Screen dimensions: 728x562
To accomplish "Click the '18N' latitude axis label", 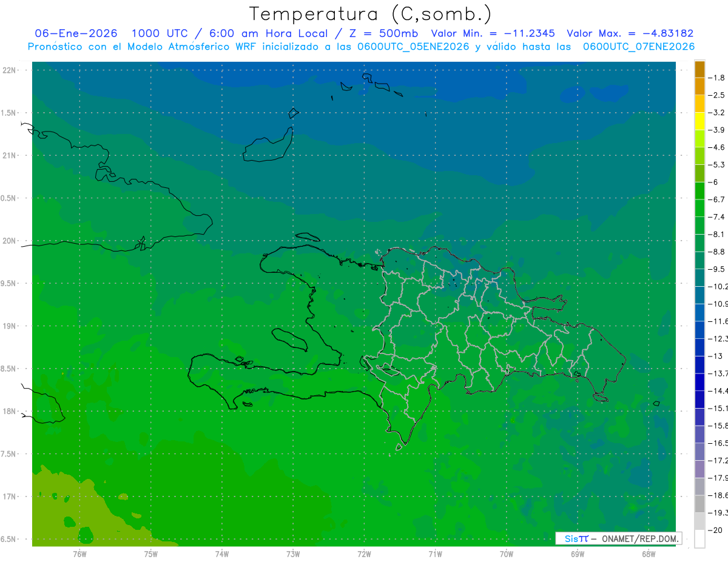I will coord(9,412).
